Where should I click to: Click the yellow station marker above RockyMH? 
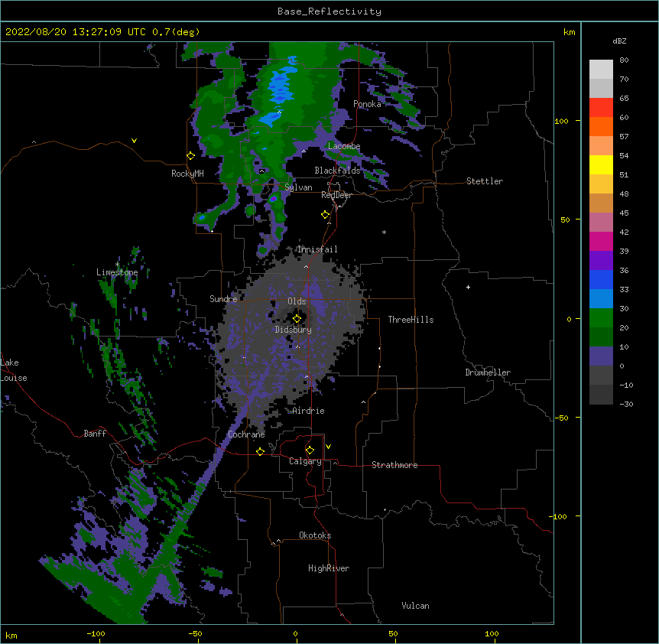click(191, 155)
